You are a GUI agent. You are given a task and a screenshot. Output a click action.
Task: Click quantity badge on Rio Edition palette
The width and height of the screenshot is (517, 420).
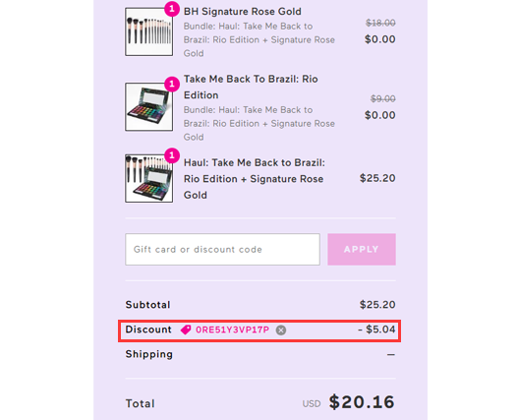pyautogui.click(x=172, y=85)
